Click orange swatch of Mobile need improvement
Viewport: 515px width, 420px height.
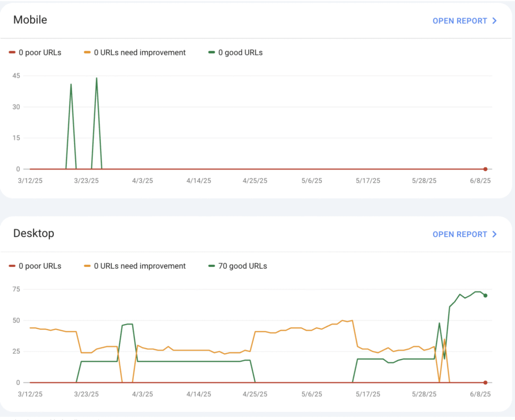pyautogui.click(x=88, y=52)
